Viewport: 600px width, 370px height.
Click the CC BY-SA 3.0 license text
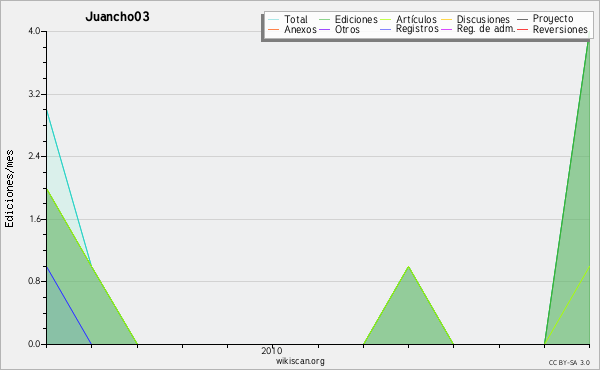click(x=569, y=363)
